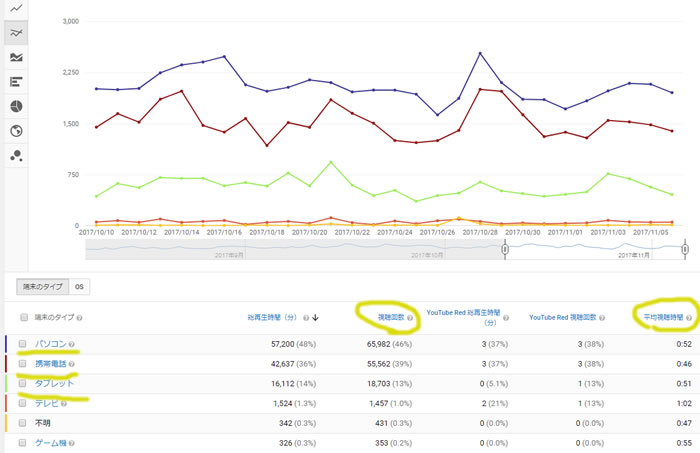Viewport: 700px width, 453px height.
Task: Tick the パソコン row checkbox
Action: pyautogui.click(x=23, y=345)
